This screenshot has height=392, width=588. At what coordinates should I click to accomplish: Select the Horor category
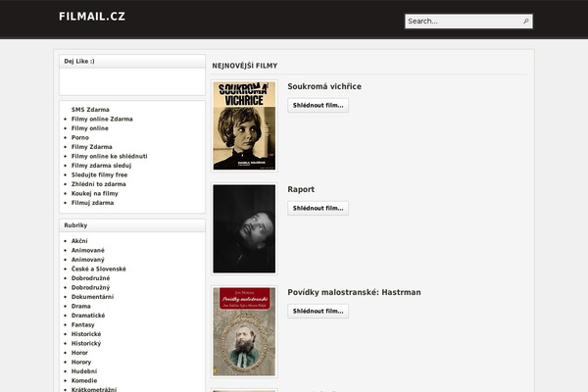[79, 353]
